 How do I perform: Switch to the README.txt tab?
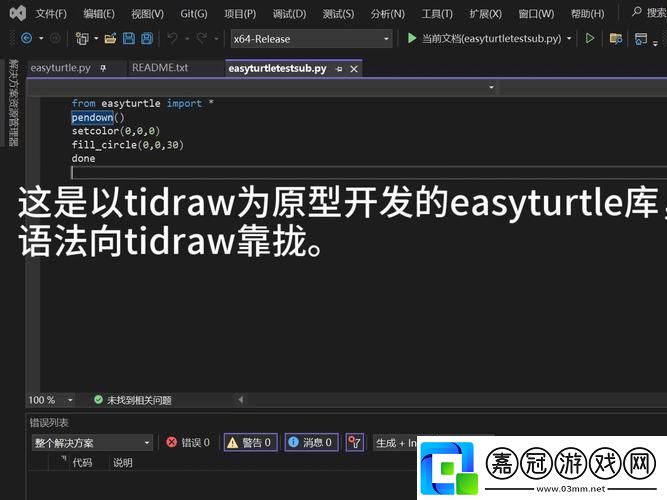coord(160,68)
